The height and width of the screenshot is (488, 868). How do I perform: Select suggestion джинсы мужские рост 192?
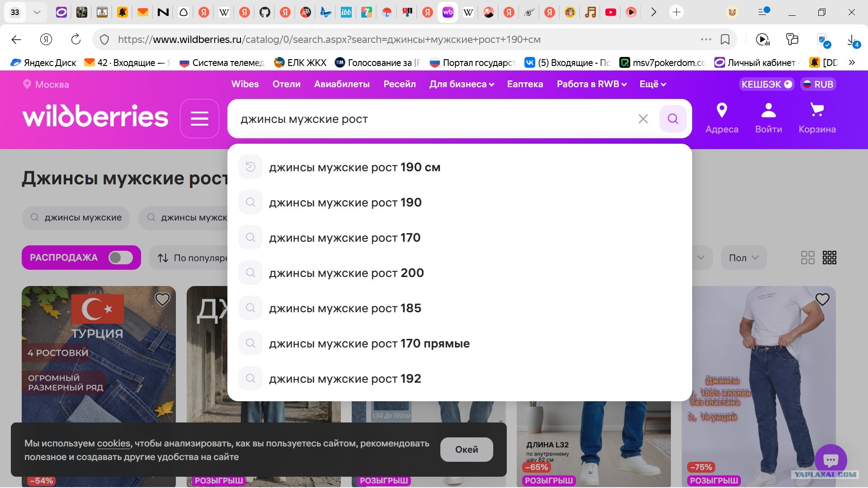[x=459, y=379]
